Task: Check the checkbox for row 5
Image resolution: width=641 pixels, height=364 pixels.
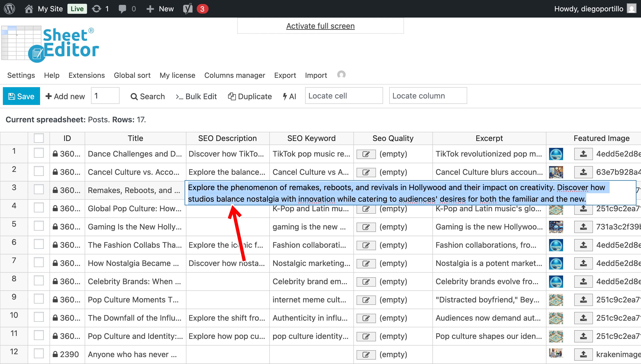Action: point(39,226)
